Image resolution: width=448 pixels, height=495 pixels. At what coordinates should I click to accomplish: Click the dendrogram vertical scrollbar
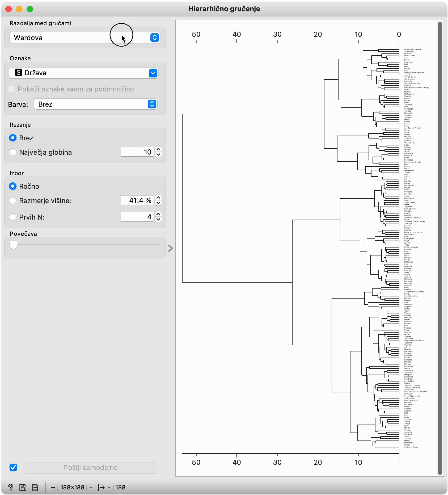[440, 248]
